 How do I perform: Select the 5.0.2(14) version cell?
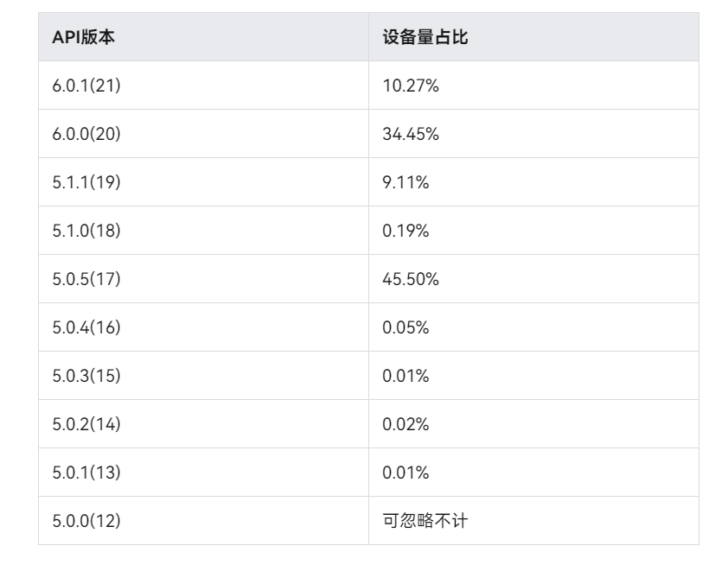tap(86, 424)
